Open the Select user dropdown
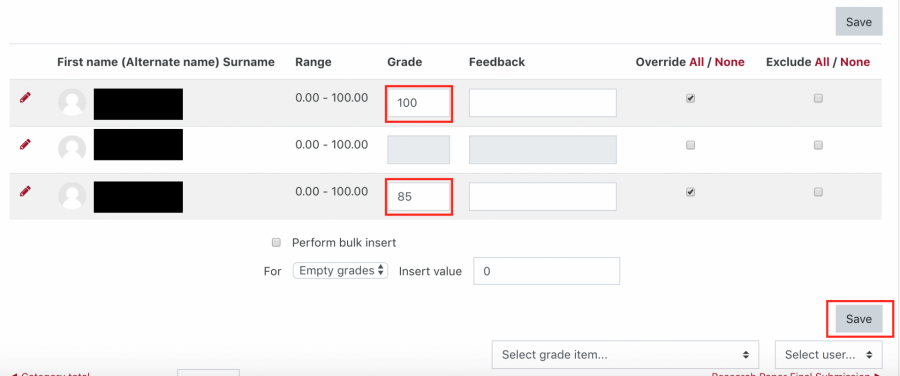Viewport: 900px width, 376px height. (829, 355)
